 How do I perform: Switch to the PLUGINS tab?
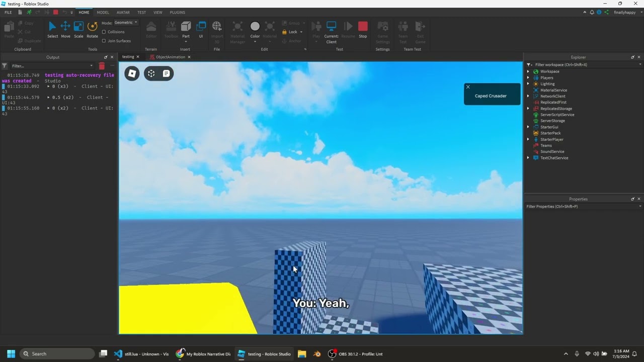pyautogui.click(x=178, y=12)
